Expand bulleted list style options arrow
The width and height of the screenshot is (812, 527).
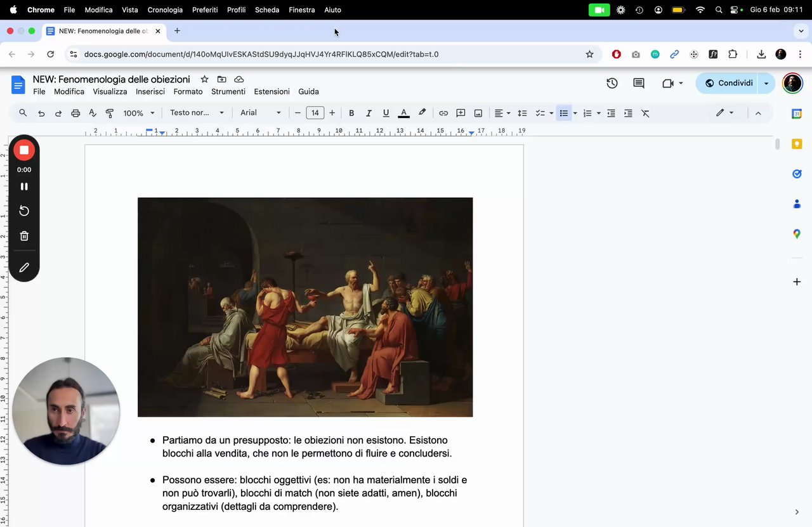[575, 113]
